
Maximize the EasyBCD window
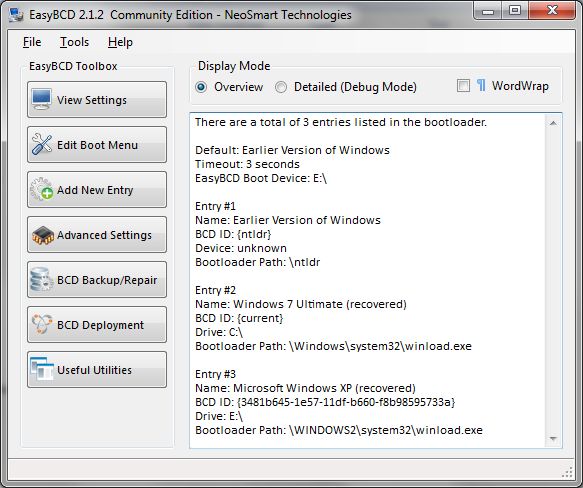tap(515, 11)
